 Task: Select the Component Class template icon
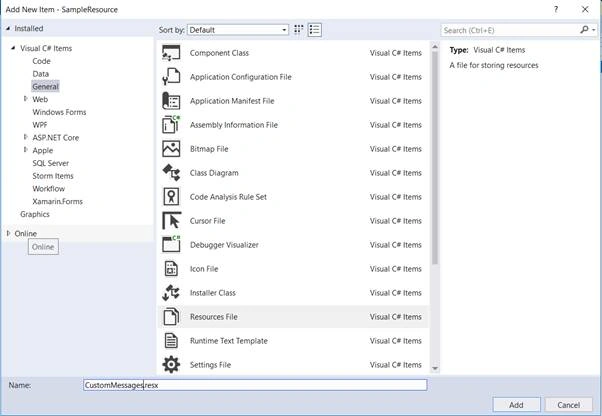[x=171, y=53]
